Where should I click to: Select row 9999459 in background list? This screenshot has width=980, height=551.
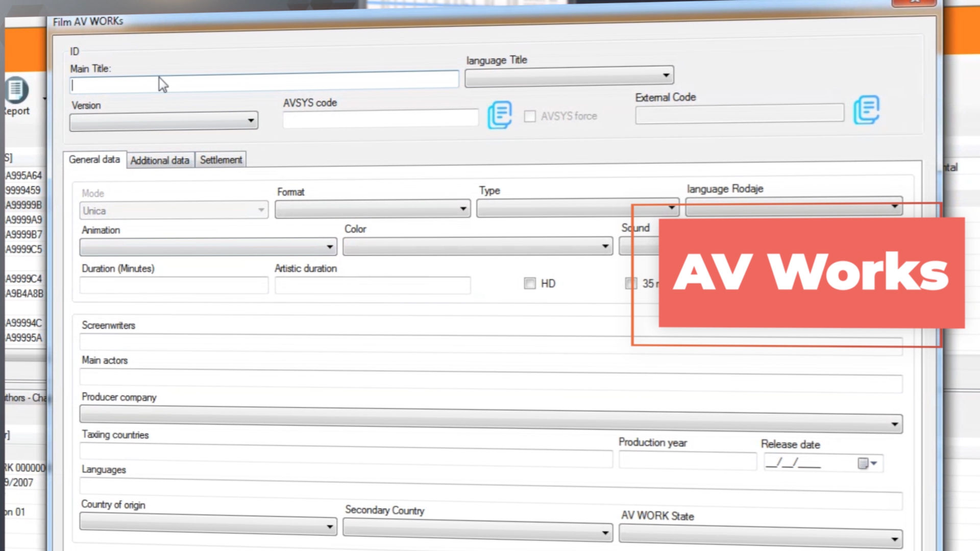23,190
